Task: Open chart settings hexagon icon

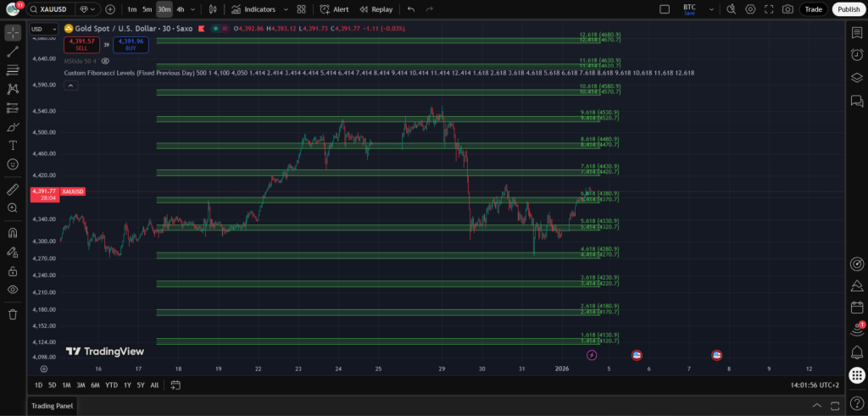Action: (750, 9)
